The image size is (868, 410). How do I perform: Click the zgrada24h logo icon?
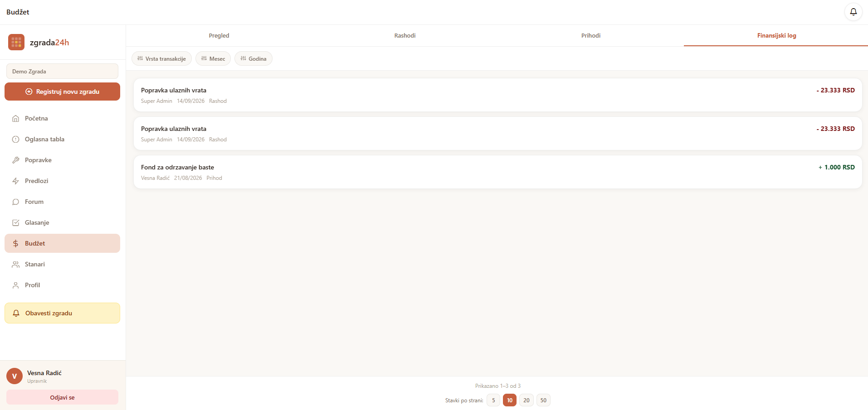pos(16,42)
